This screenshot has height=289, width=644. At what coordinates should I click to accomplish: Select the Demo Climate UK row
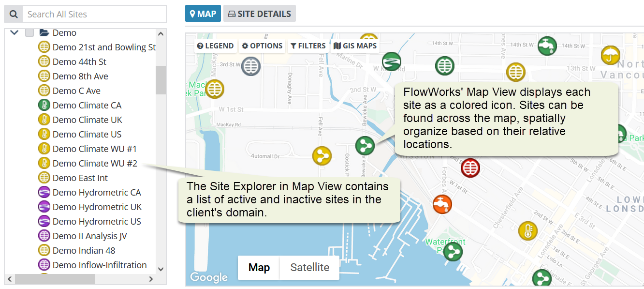point(87,120)
